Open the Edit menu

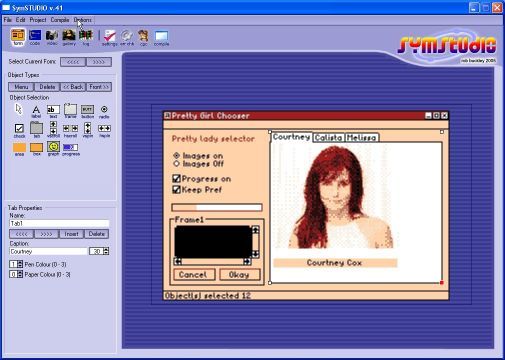(x=20, y=20)
